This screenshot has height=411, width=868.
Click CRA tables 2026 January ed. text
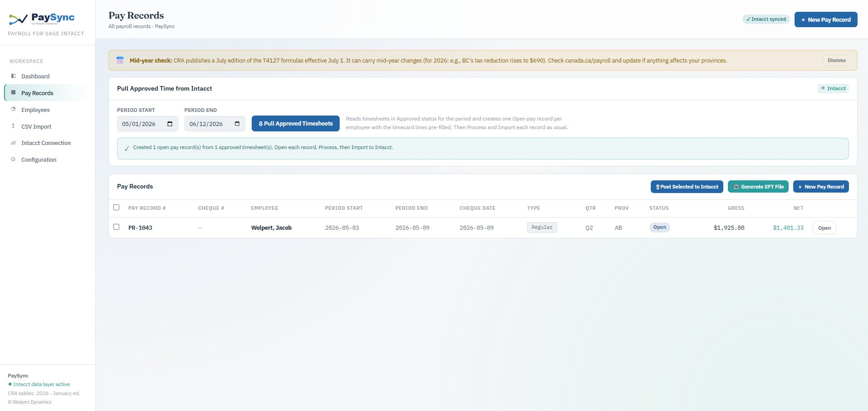coord(44,393)
